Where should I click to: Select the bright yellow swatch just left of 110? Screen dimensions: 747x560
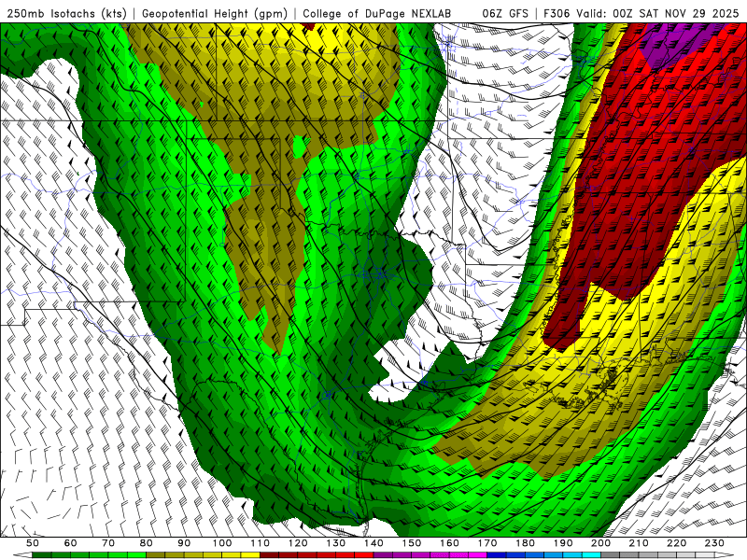coord(250,555)
